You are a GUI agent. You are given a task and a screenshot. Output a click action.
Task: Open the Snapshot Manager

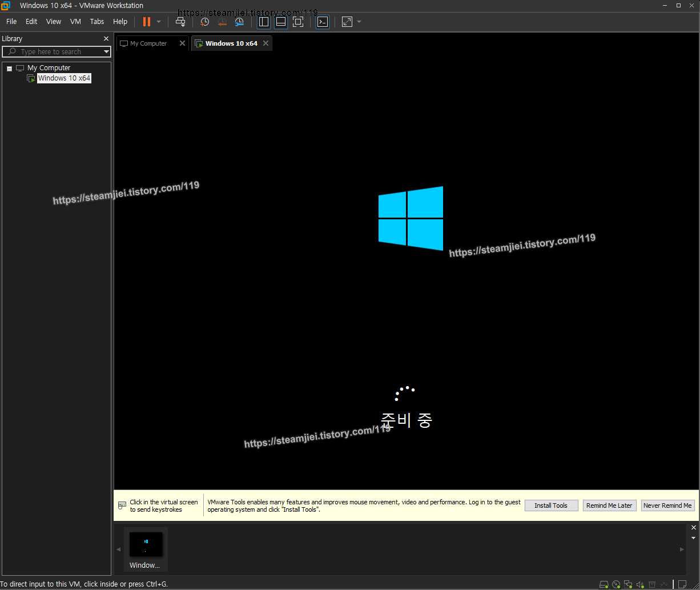point(239,22)
